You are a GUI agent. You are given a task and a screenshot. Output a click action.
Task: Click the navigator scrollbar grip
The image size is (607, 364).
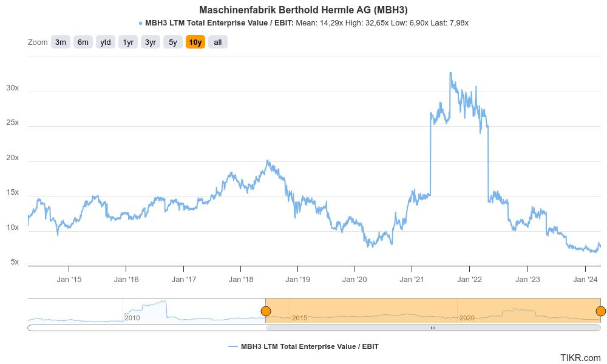pyautogui.click(x=433, y=328)
